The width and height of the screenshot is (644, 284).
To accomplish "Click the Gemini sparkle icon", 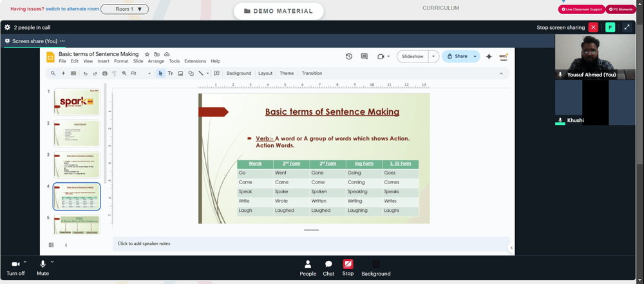I will [x=489, y=56].
